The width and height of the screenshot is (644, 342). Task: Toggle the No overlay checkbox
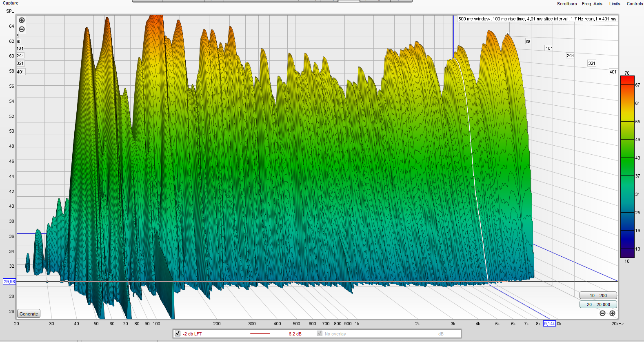(x=320, y=333)
